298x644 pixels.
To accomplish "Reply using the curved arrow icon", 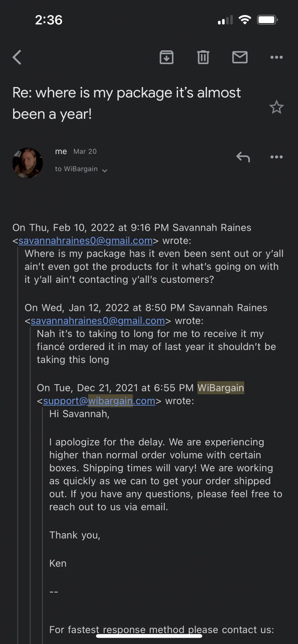I will point(243,157).
